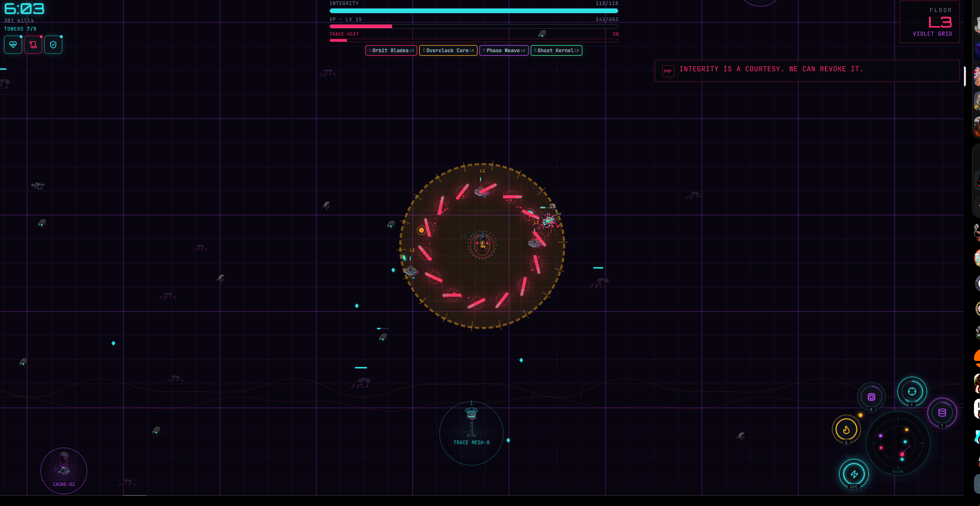This screenshot has height=506, width=980.
Task: Select the Overclock Core upgrade chip
Action: pyautogui.click(x=448, y=51)
